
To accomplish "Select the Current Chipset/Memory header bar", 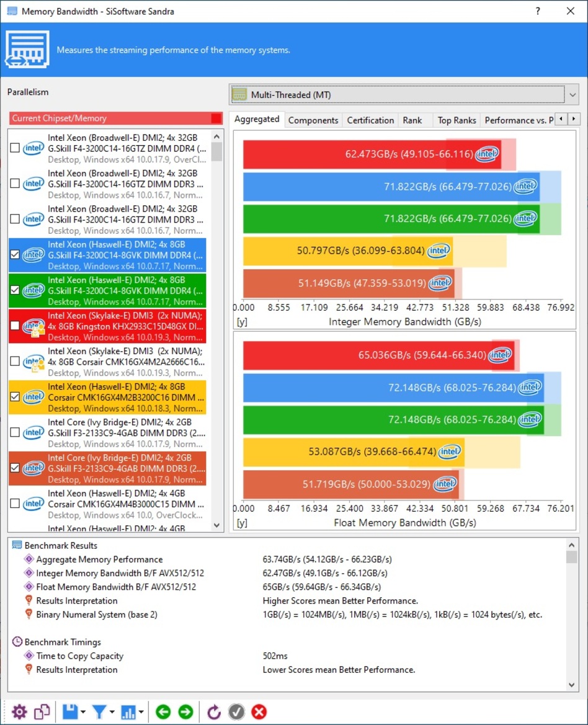I will (115, 118).
